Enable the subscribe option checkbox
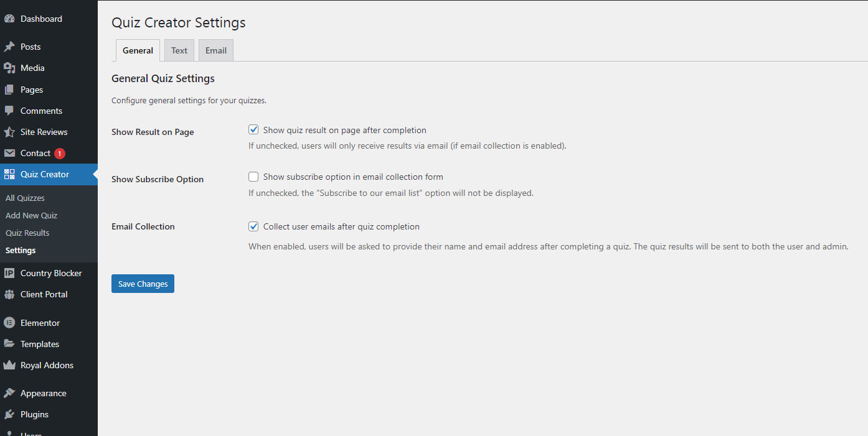The height and width of the screenshot is (436, 868). click(x=253, y=177)
